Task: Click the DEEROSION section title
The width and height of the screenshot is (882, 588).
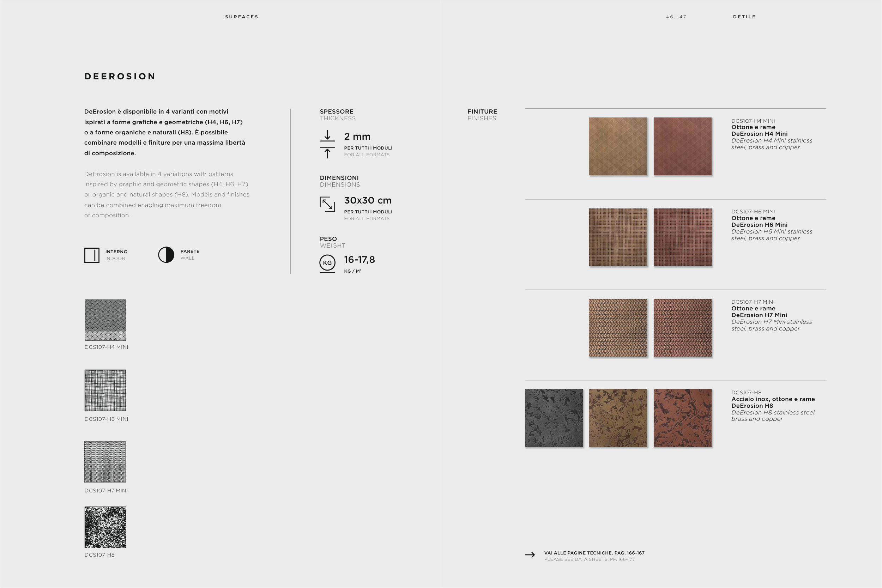Action: point(120,77)
